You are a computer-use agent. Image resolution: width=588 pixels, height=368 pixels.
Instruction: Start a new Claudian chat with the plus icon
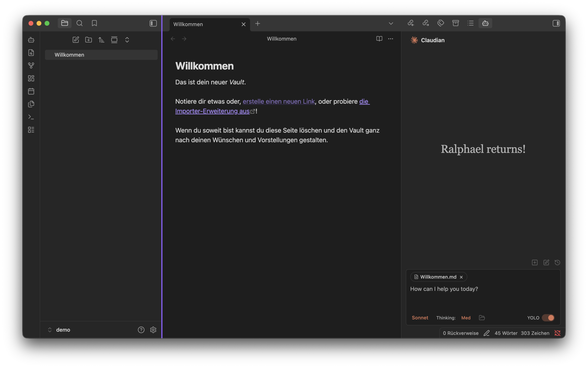click(x=535, y=262)
